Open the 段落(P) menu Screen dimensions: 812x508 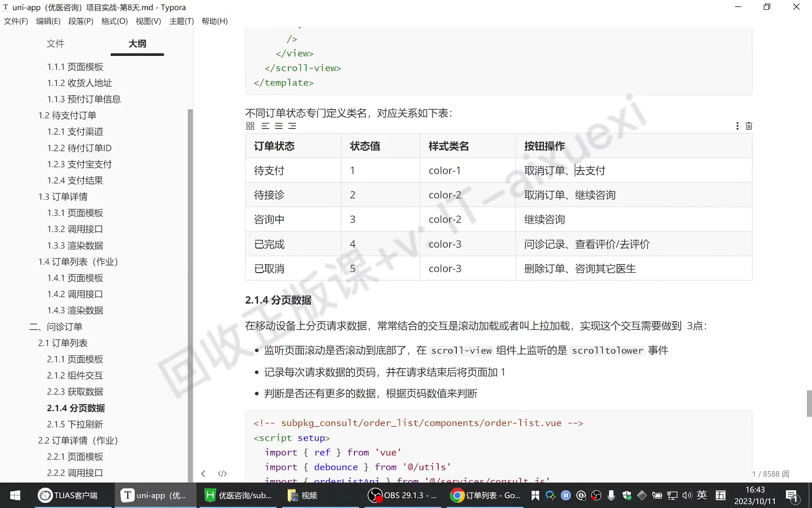tap(81, 21)
